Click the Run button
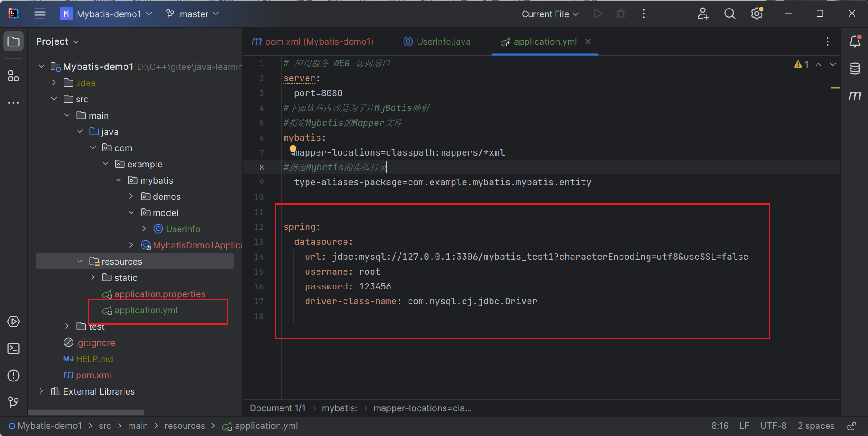Viewport: 868px width, 436px height. [x=598, y=14]
